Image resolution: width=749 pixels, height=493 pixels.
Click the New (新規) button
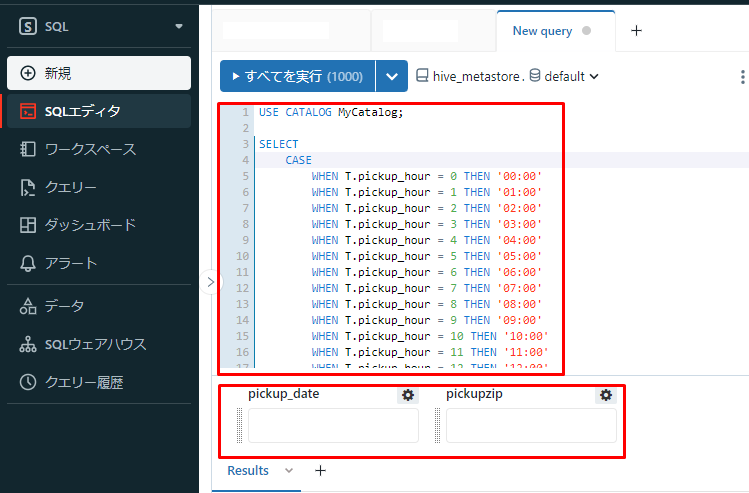pyautogui.click(x=97, y=73)
